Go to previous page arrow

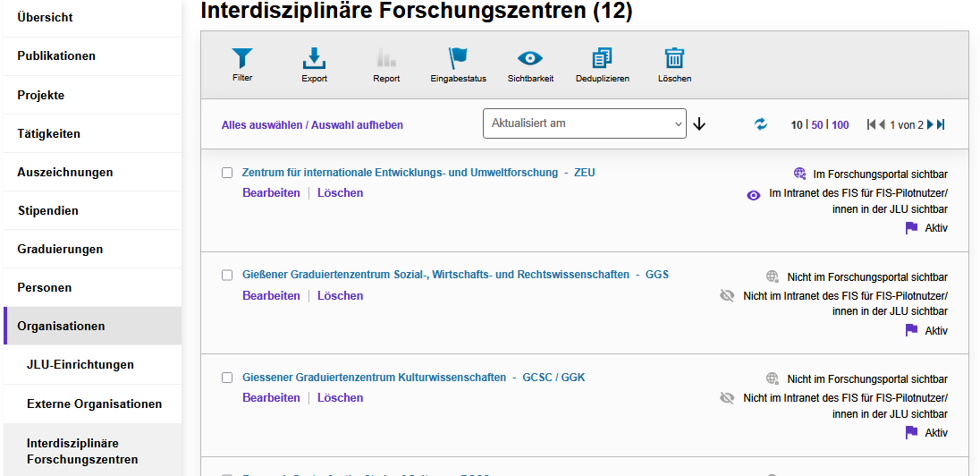(x=882, y=124)
